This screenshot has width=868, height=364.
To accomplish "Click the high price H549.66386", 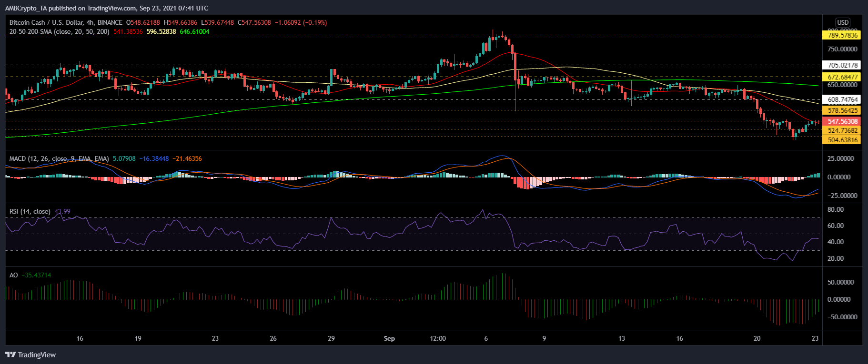I will 180,22.
